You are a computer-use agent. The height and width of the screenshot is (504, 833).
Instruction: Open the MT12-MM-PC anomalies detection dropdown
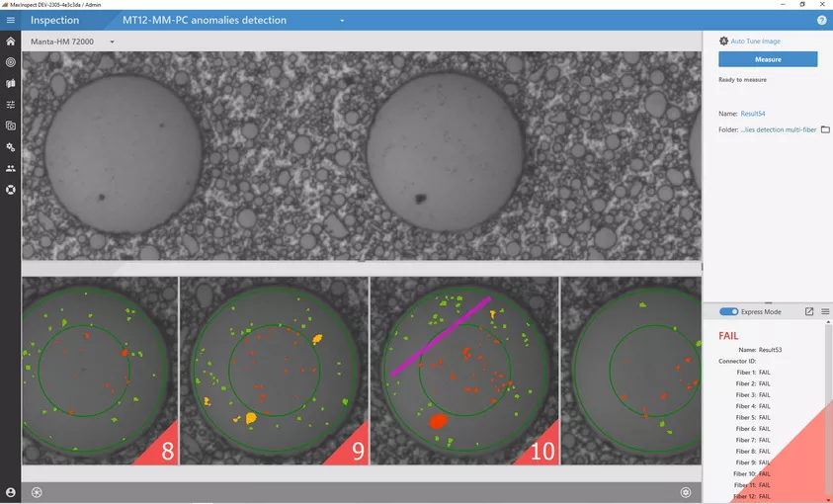[342, 20]
